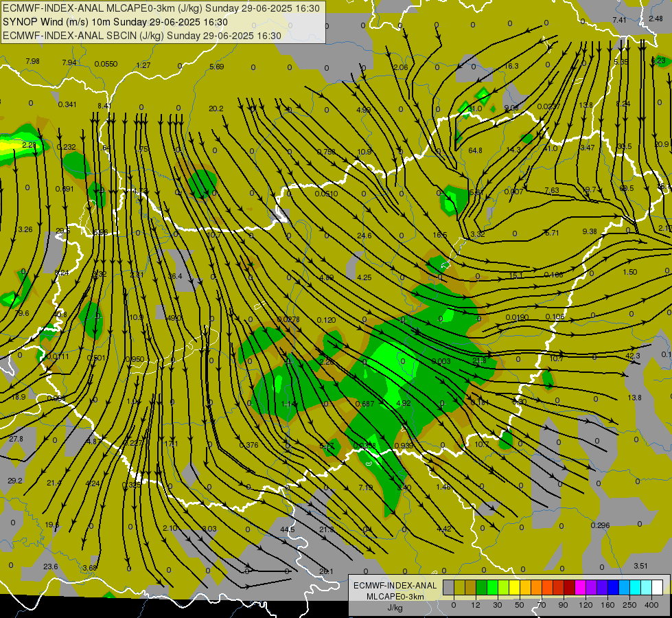Click the grid value 0.296

[601, 525]
